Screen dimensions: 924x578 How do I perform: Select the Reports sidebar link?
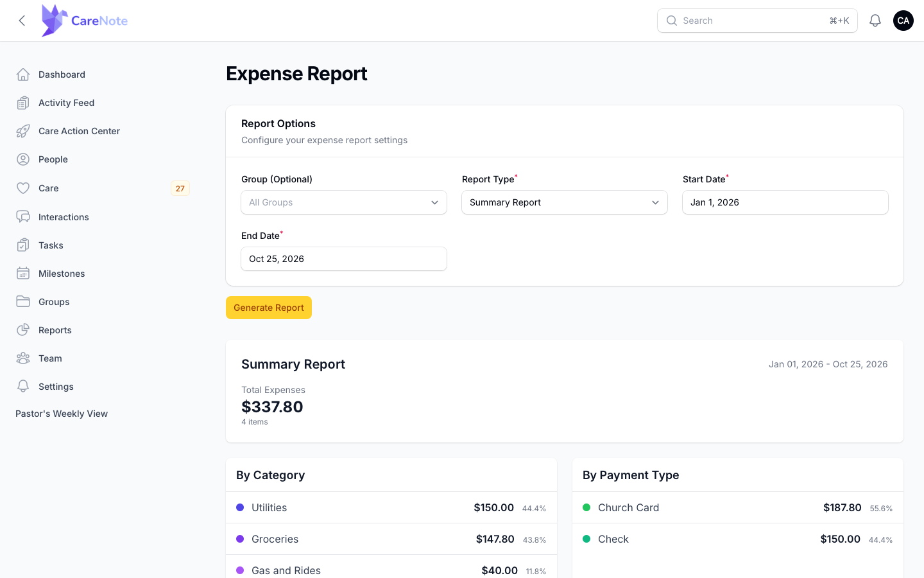point(103,330)
